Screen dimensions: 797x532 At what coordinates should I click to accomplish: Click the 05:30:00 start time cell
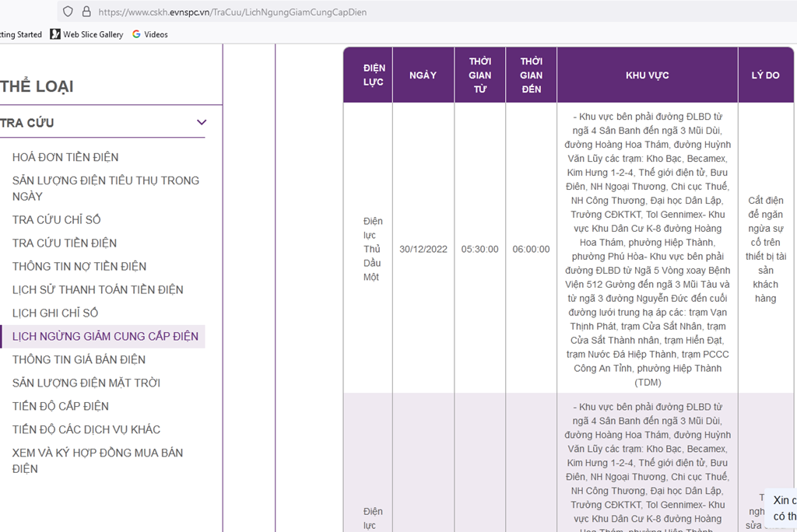click(479, 250)
